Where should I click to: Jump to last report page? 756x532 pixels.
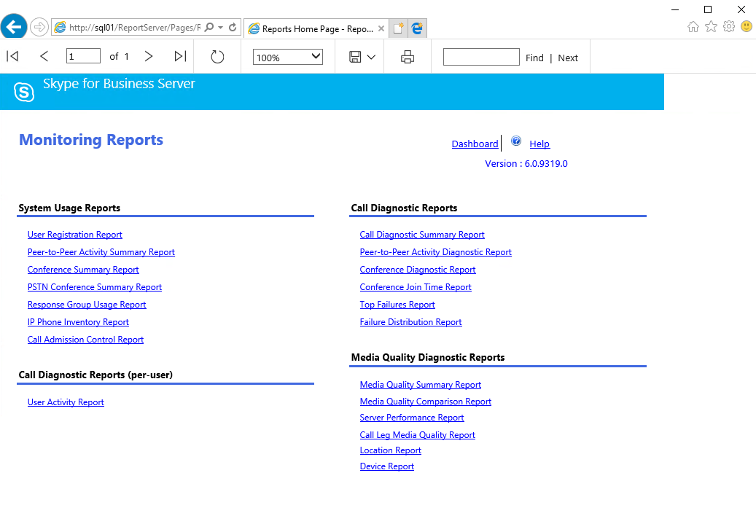[x=180, y=56]
